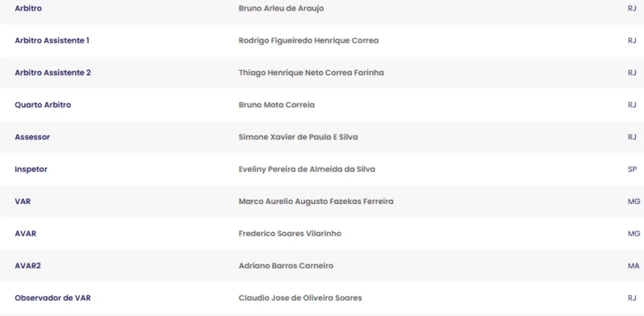This screenshot has height=316, width=644.
Task: Click the Arbitro Assistente 2 label
Action: (52, 73)
